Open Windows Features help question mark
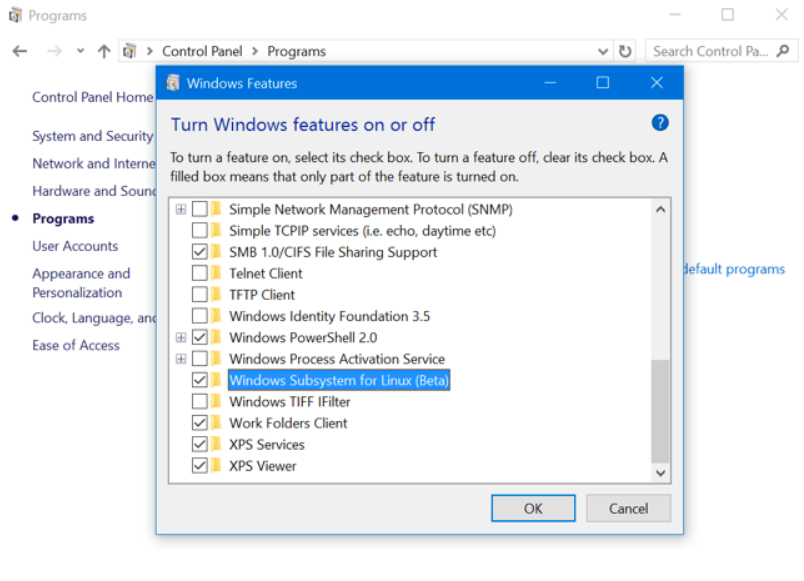Viewport: 804px width, 581px height. tap(660, 123)
